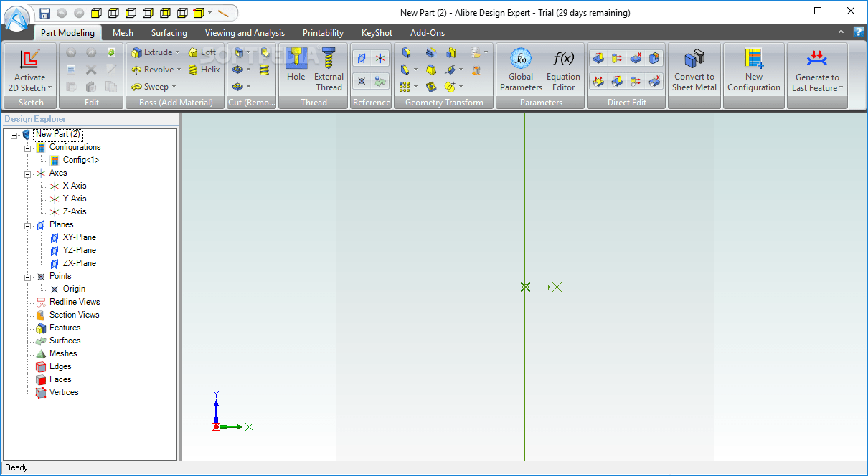Open the Add-Ons tab

428,32
